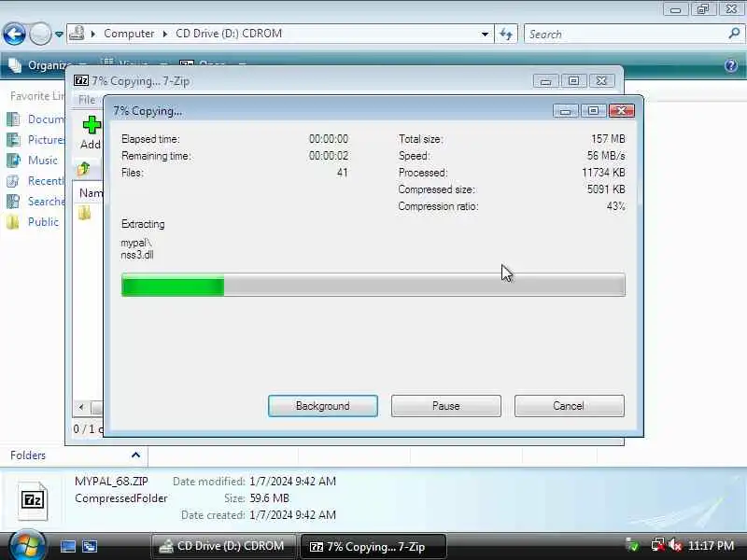Click the green Add icon in 7-Zip
This screenshot has height=560, width=747.
[91, 125]
